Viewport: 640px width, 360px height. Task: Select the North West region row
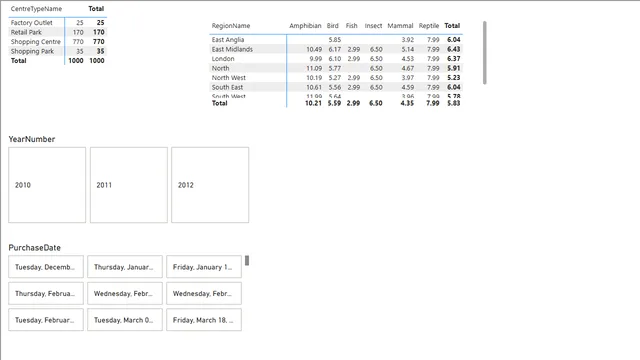click(x=336, y=78)
